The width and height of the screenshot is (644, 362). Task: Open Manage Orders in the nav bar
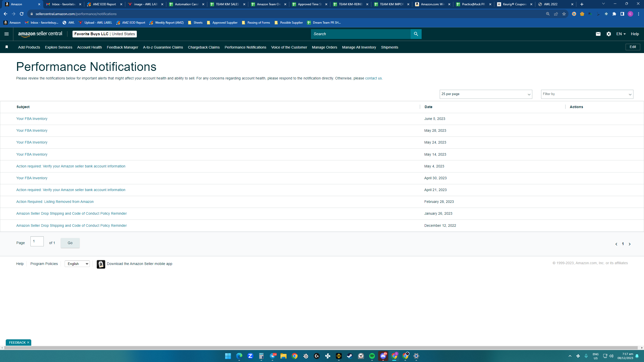pyautogui.click(x=324, y=47)
